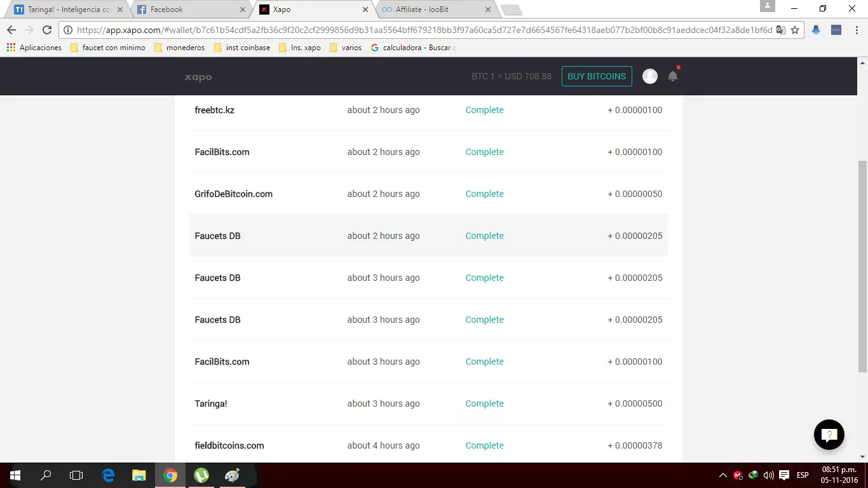This screenshot has height=488, width=868.
Task: Open the 'faucet con minimo' bookmark folder
Action: [x=108, y=48]
